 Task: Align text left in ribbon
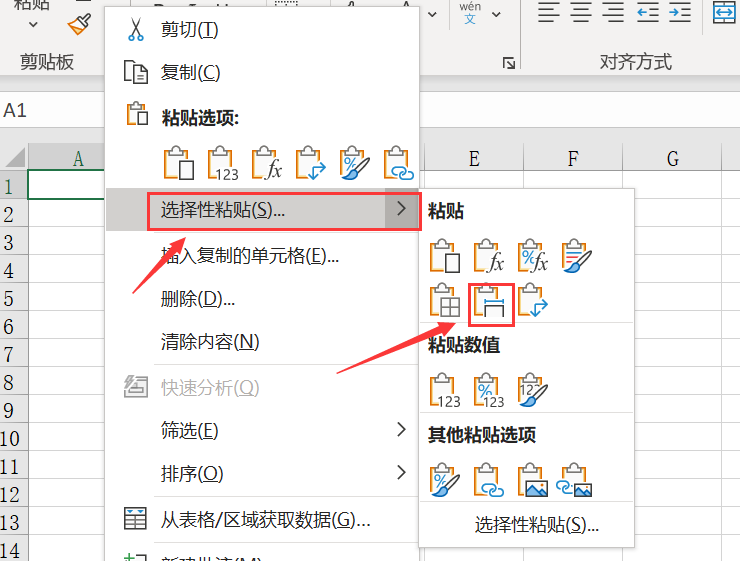tap(548, 12)
